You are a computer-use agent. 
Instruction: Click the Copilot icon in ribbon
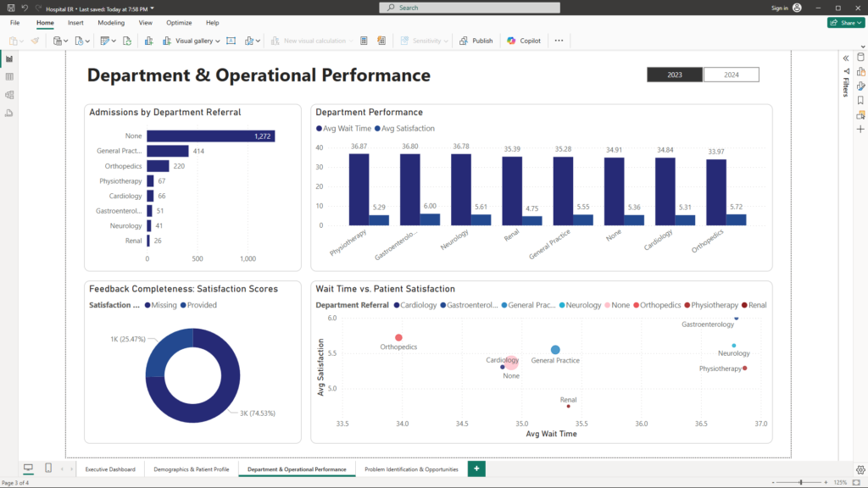coord(524,41)
